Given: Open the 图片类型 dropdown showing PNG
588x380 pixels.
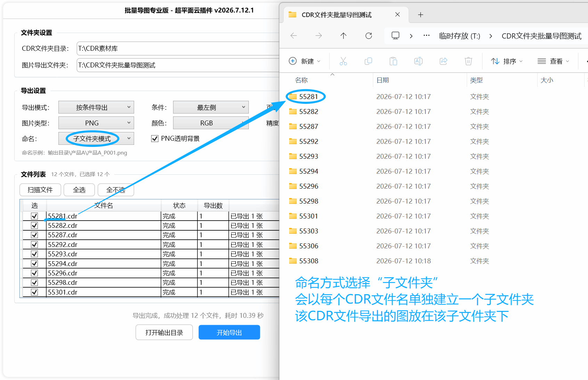Looking at the screenshot, I should point(96,123).
